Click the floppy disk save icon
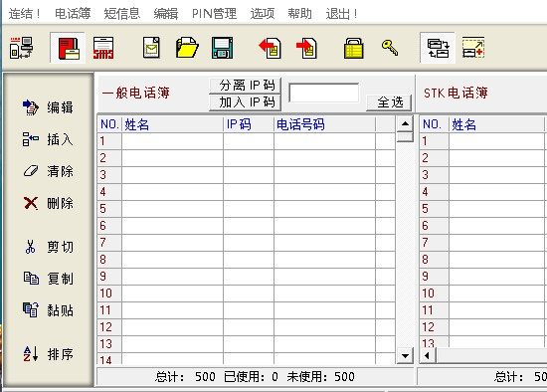Image resolution: width=547 pixels, height=392 pixels. click(x=222, y=48)
